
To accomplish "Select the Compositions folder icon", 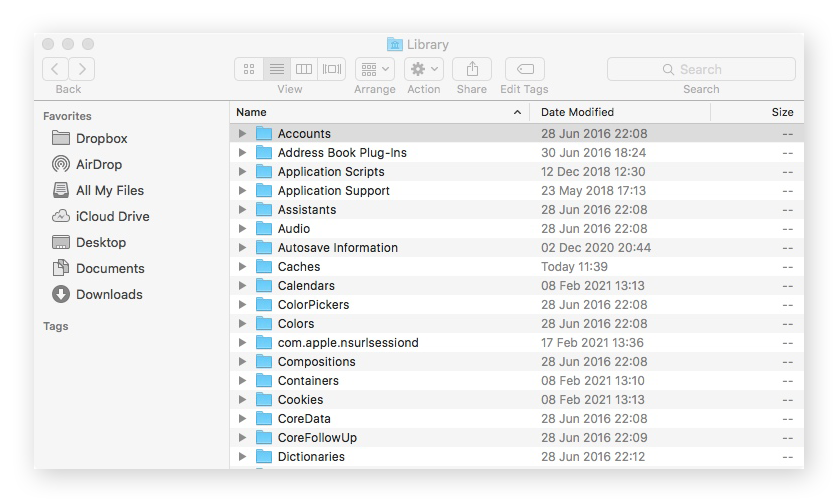I will point(264,362).
